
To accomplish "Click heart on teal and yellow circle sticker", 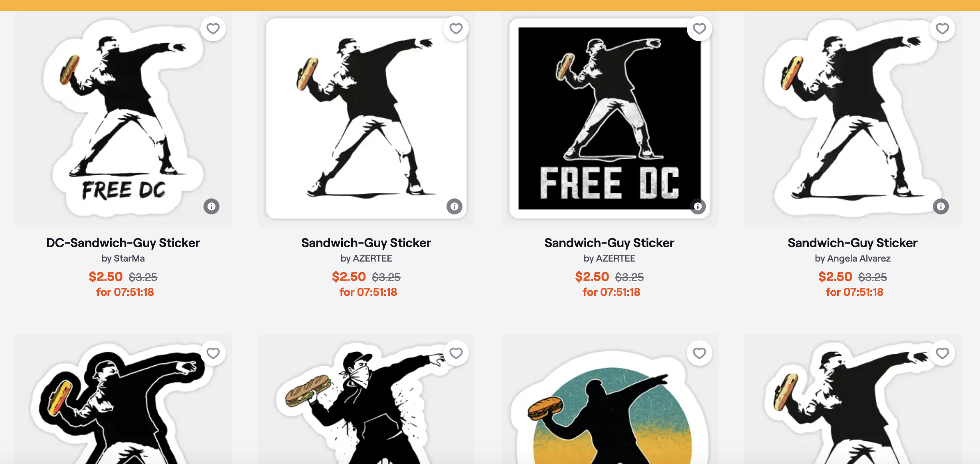I will [x=699, y=353].
